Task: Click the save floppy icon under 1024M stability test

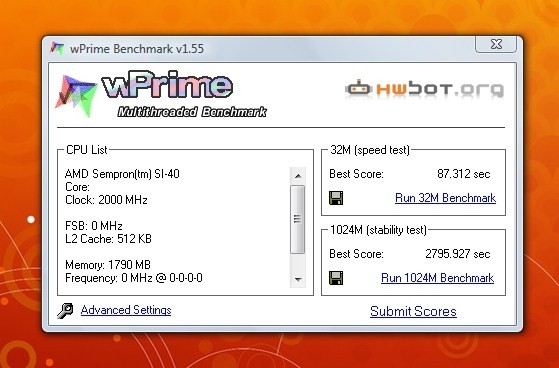Action: [336, 278]
